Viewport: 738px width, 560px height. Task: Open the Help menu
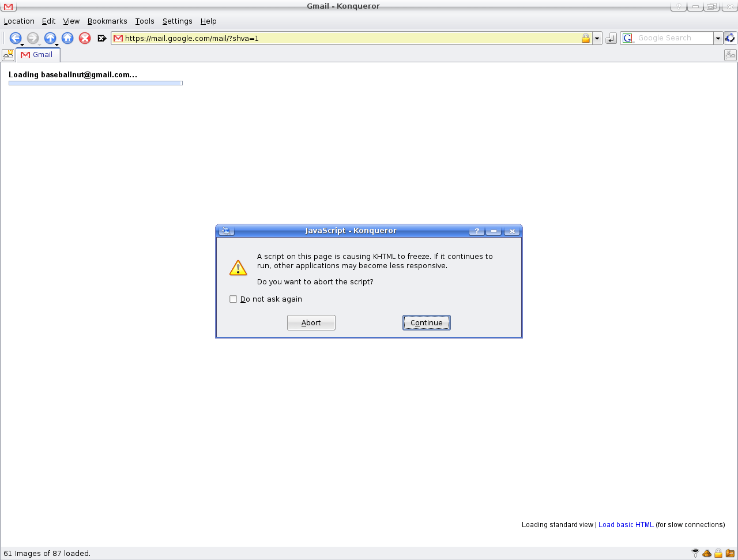[x=209, y=21]
